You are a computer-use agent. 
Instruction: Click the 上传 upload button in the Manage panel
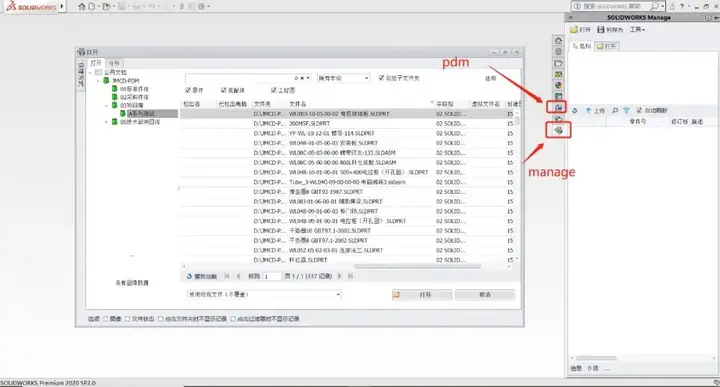596,111
